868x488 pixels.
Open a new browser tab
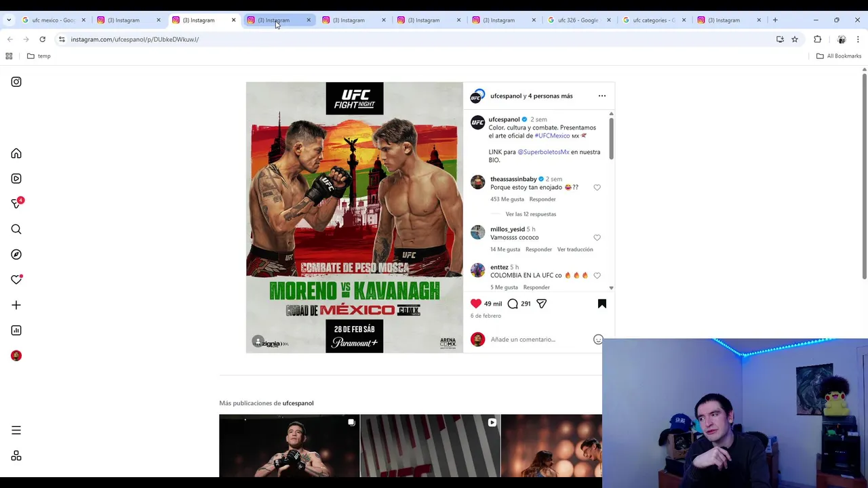coord(775,20)
